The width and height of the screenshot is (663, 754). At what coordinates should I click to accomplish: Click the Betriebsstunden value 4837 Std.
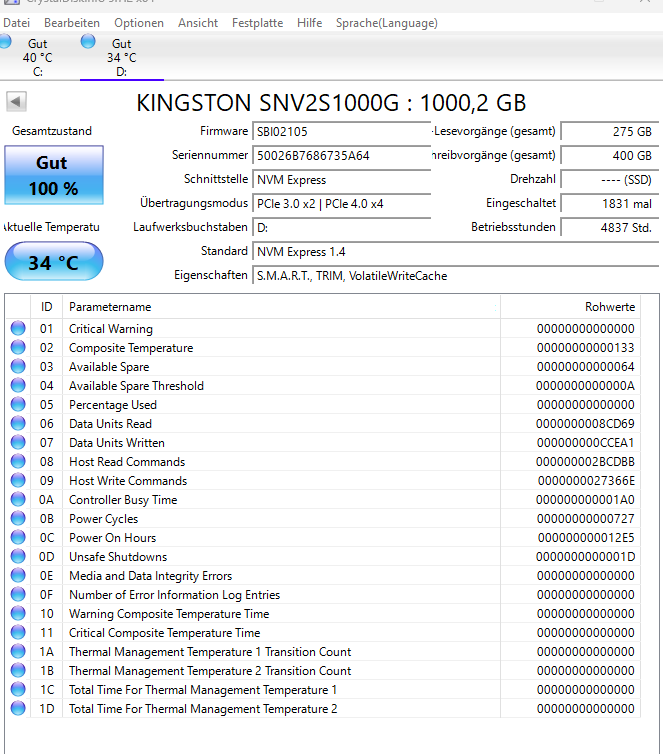click(609, 228)
